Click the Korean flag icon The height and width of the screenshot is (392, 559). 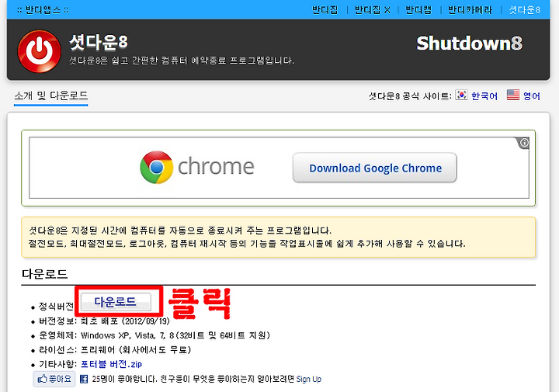click(461, 95)
